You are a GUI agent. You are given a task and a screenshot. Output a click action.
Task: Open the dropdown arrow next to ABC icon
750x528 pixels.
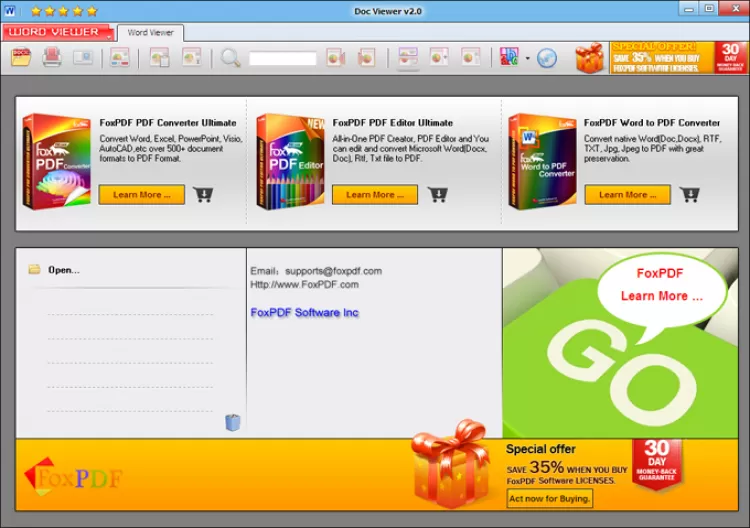528,58
